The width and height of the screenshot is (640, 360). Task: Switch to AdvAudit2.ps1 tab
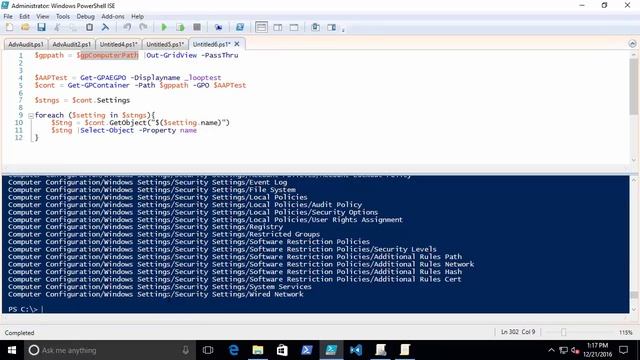click(71, 44)
